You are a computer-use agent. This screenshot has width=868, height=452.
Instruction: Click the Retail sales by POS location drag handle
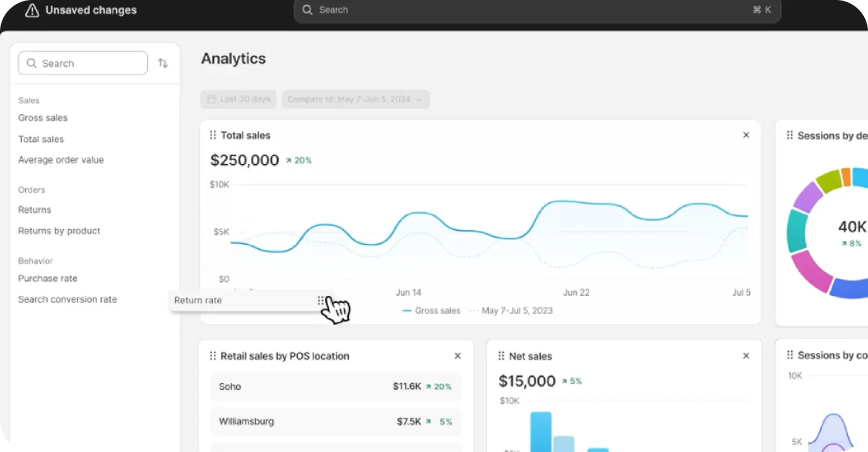click(x=213, y=356)
